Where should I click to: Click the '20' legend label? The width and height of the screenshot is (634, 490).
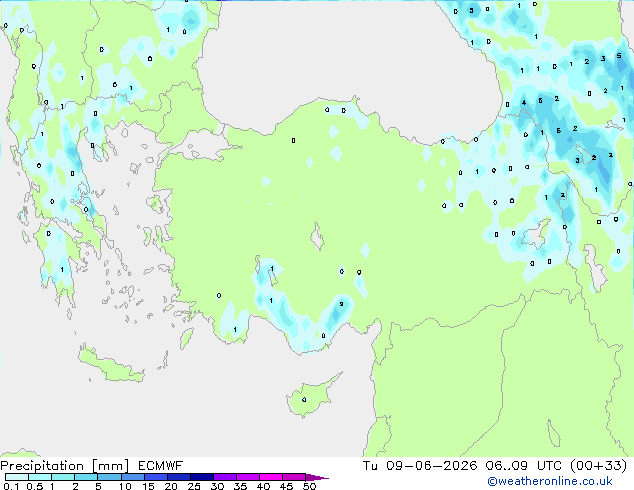click(x=171, y=486)
